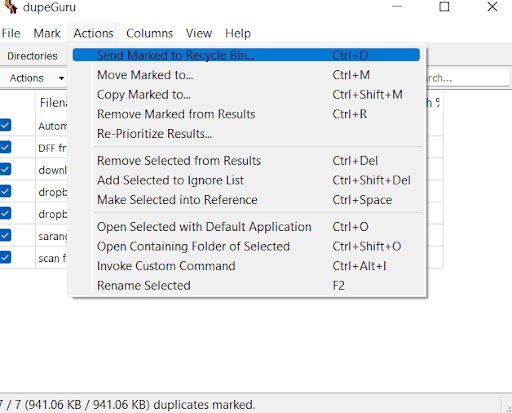Choose Remove Marked from Results

(x=246, y=114)
